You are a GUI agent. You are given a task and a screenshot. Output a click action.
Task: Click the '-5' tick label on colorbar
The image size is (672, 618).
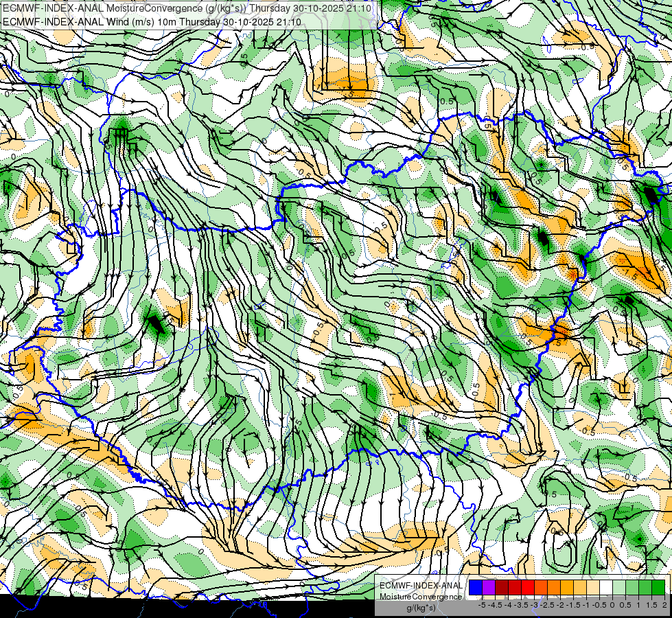click(x=482, y=605)
